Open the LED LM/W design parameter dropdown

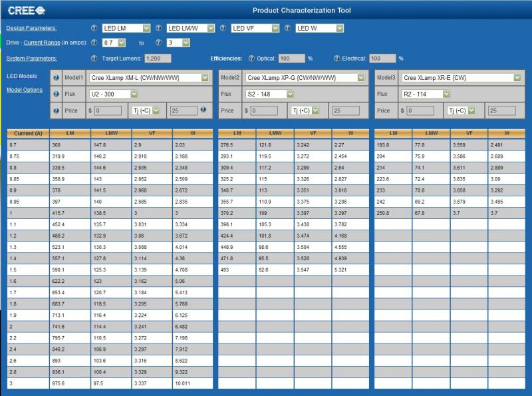coord(191,28)
